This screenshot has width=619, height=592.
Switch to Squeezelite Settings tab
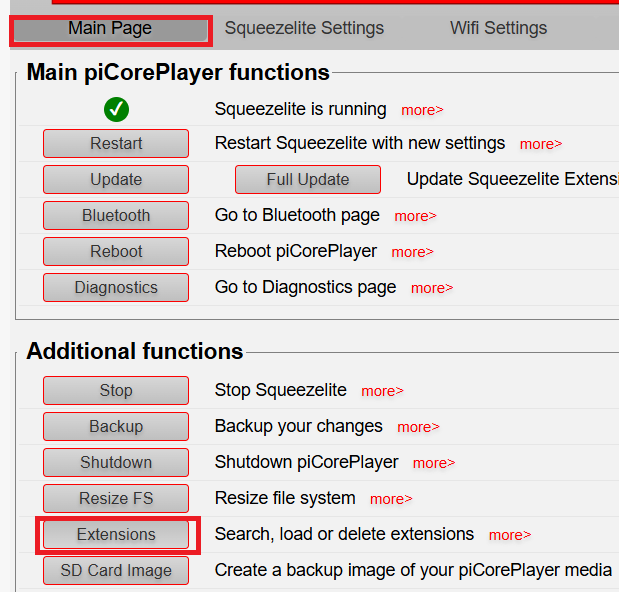click(304, 29)
